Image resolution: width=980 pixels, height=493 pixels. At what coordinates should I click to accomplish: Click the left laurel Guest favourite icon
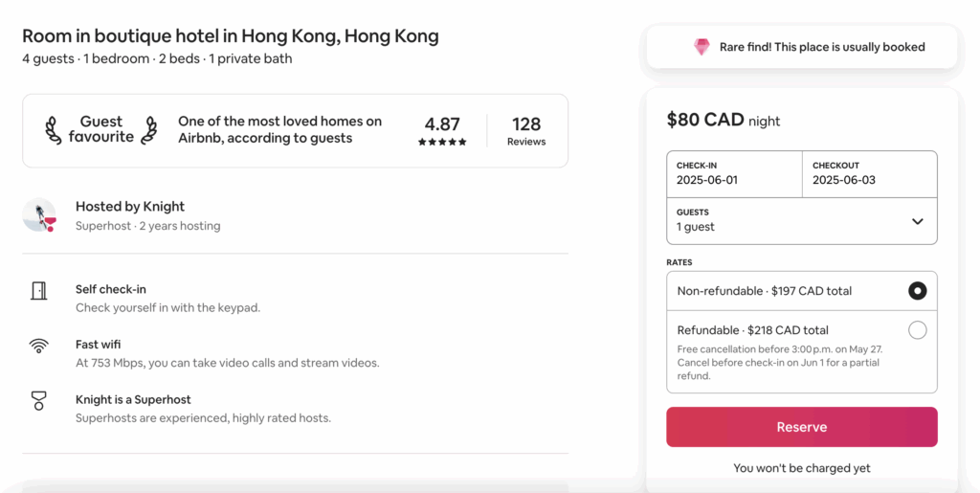(54, 129)
